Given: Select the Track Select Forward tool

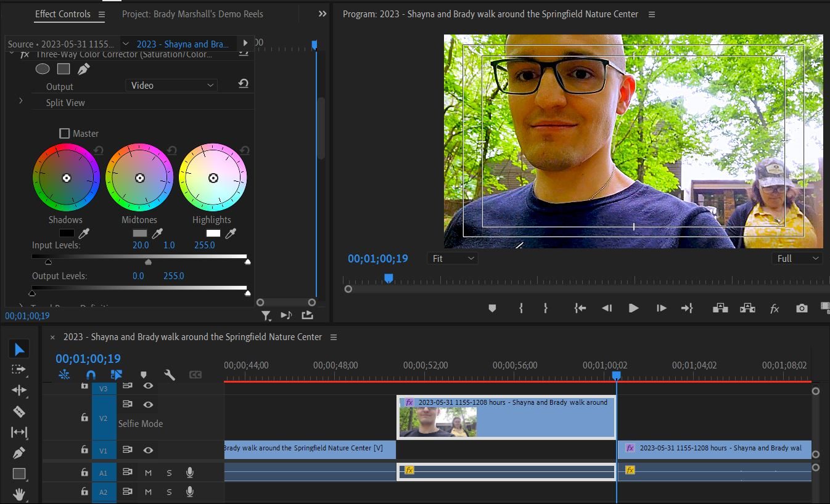Looking at the screenshot, I should (19, 369).
